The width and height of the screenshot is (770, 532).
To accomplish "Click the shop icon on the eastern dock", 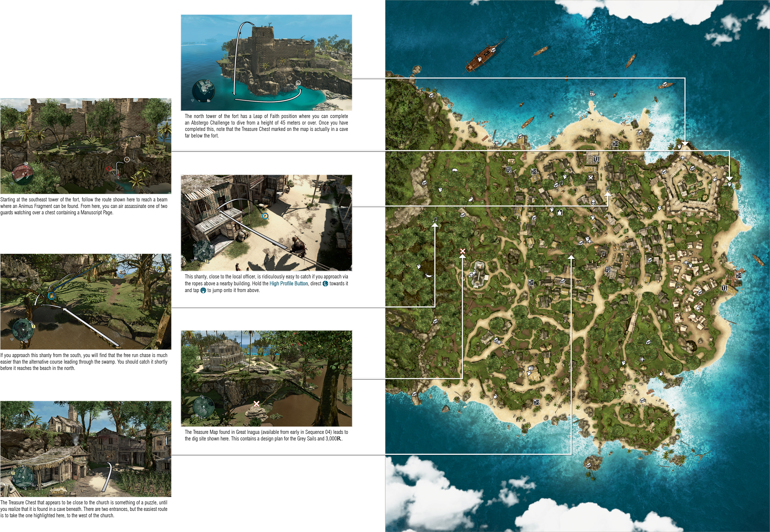I will click(739, 276).
